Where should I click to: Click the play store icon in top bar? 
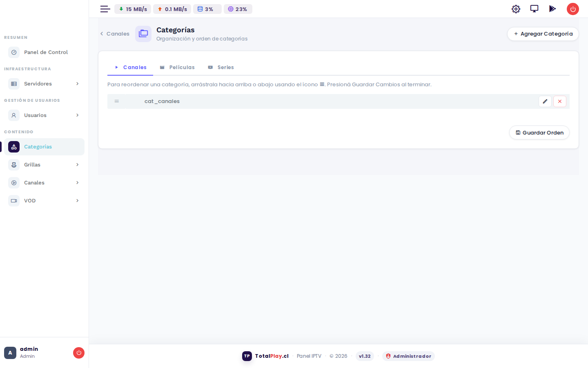552,9
